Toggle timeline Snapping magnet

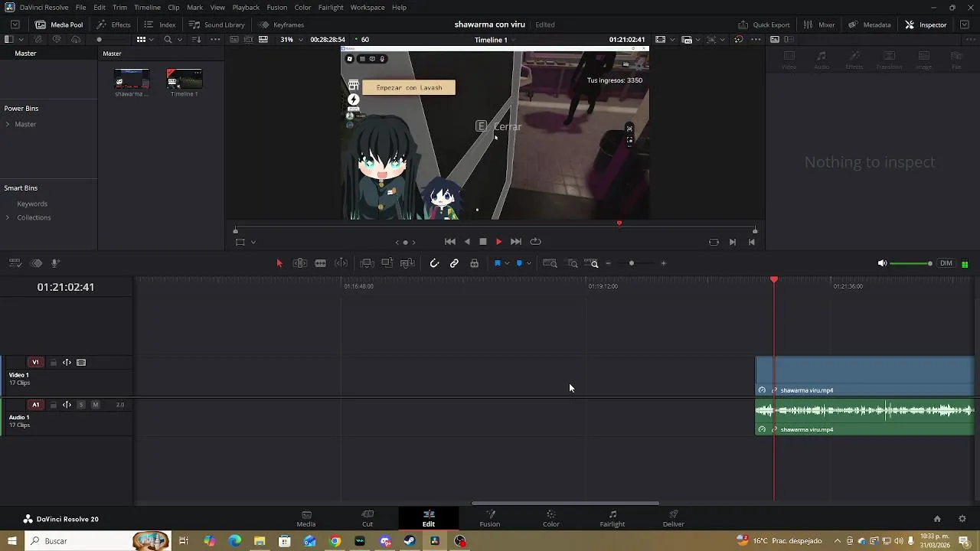[x=434, y=263]
